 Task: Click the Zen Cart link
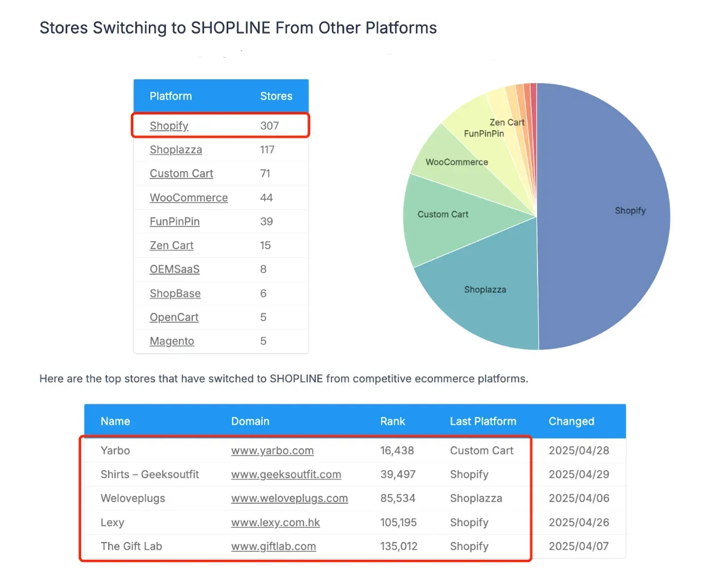click(171, 245)
